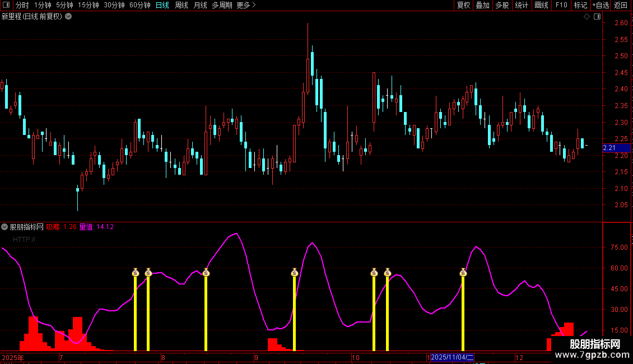Click the 2.60 price axis label
This screenshot has width=633, height=364.
(621, 23)
